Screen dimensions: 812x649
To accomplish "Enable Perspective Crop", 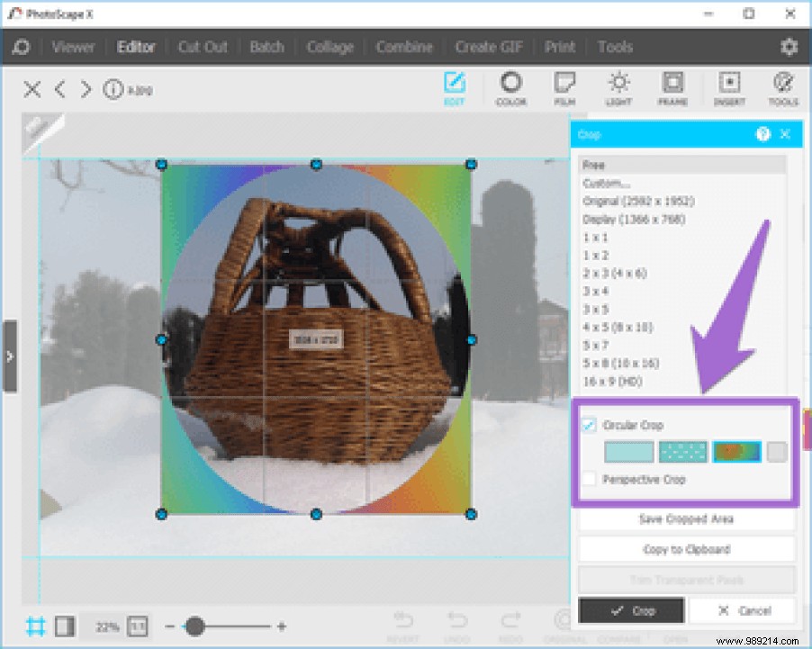I will point(589,480).
